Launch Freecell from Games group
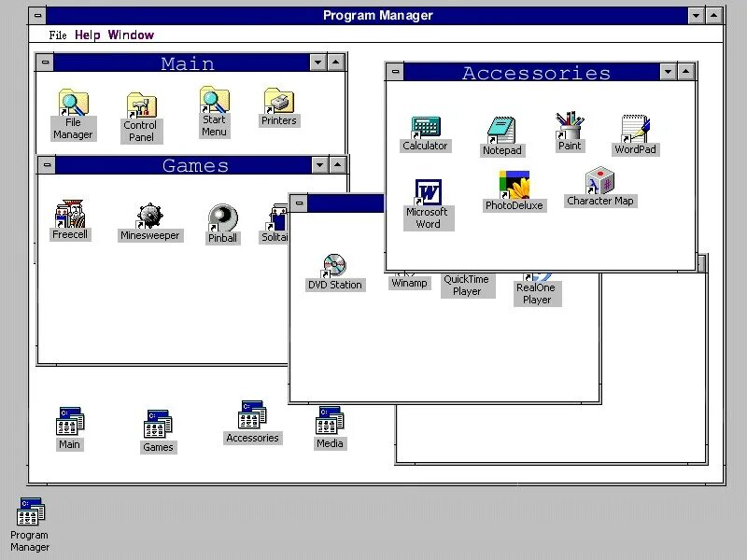This screenshot has height=560, width=747. point(70,220)
